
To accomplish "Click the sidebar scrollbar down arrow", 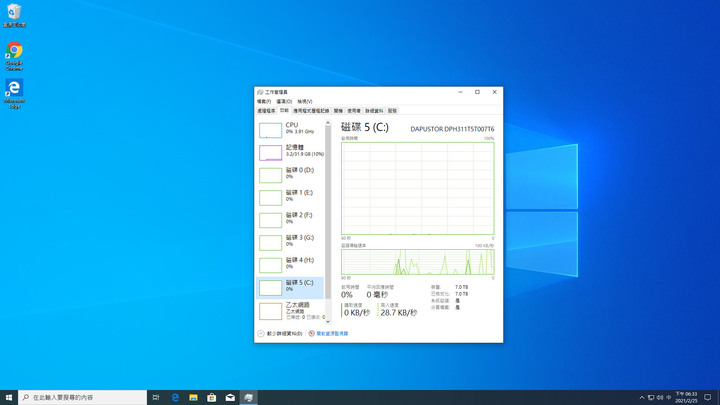I will pyautogui.click(x=328, y=321).
